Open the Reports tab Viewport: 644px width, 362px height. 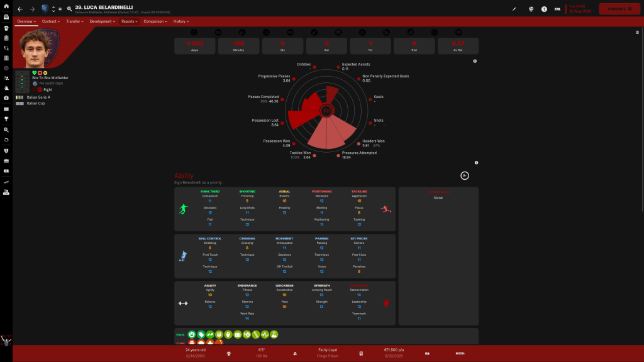(130, 21)
